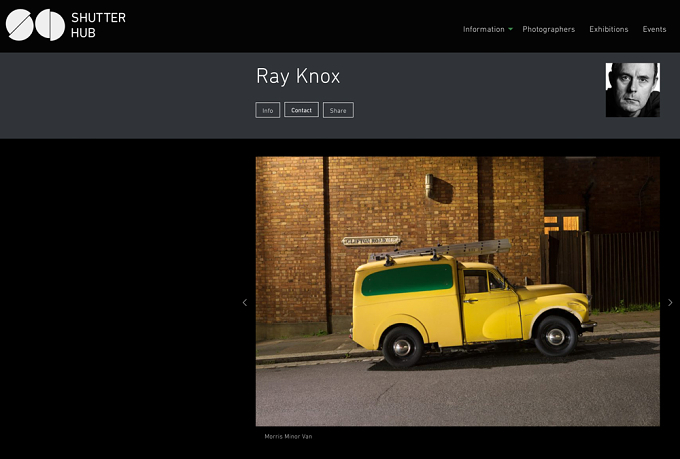Click the SHUTTER HUB text logo

click(x=98, y=25)
